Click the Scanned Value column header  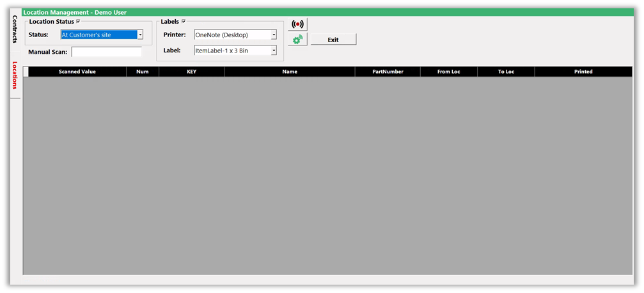point(77,72)
